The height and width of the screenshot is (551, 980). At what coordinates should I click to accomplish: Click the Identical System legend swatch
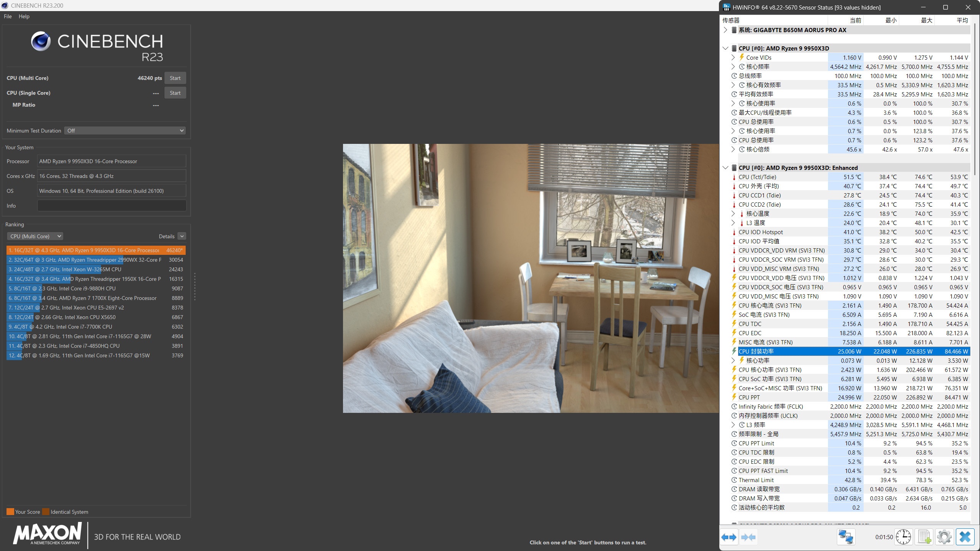pyautogui.click(x=46, y=512)
